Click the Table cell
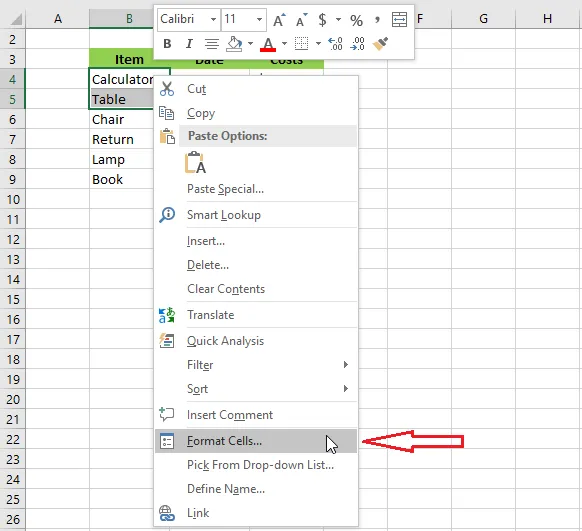The width and height of the screenshot is (582, 531). pos(122,99)
